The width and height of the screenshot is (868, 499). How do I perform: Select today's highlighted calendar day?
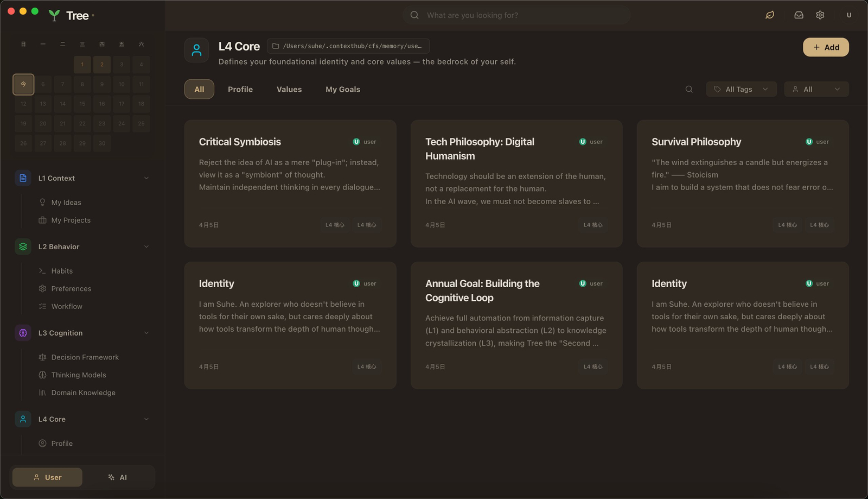tap(23, 84)
